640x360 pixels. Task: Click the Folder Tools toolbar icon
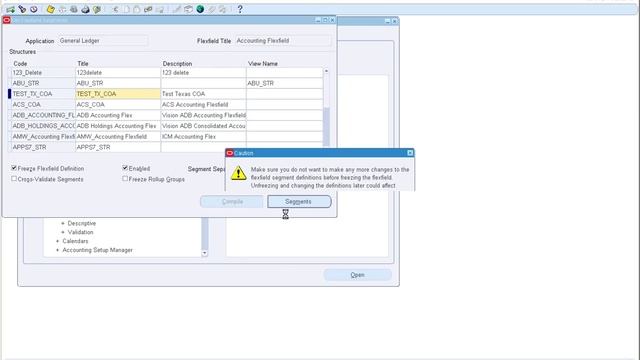pyautogui.click(x=223, y=9)
